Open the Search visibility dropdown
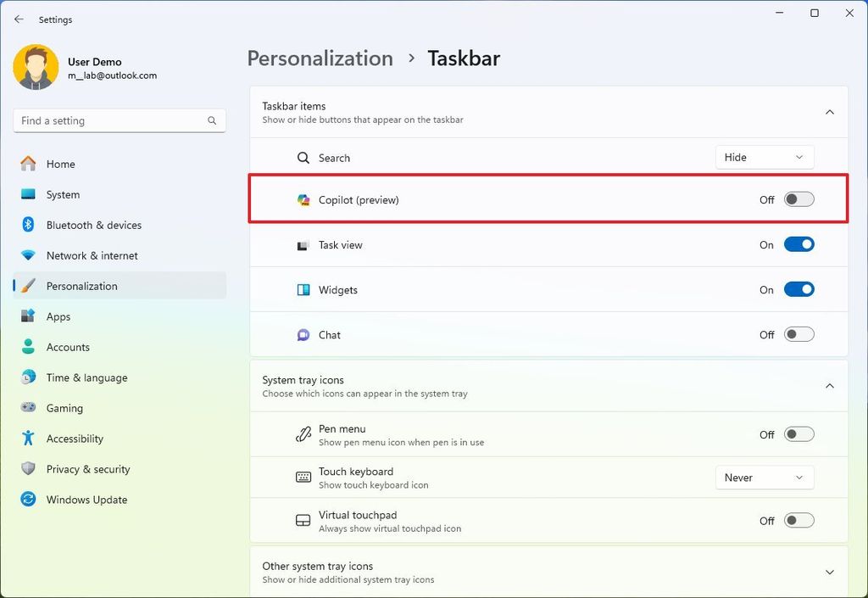Image resolution: width=868 pixels, height=598 pixels. point(764,157)
